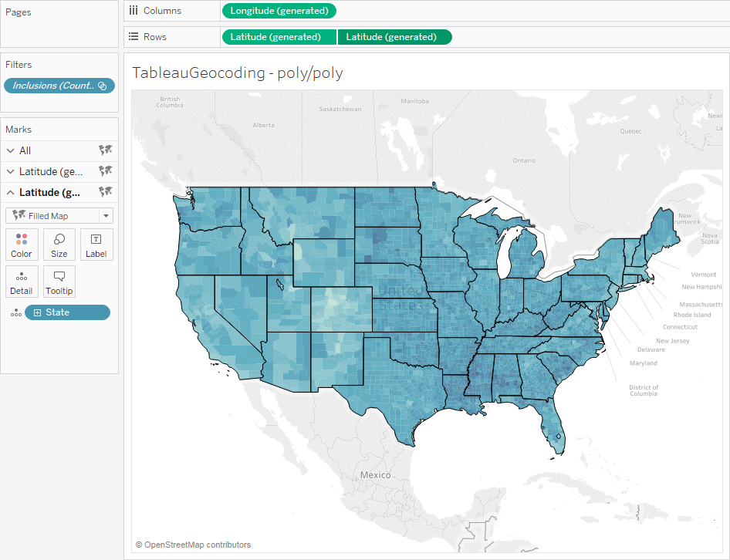
Task: Expand the All marks section
Action: click(11, 151)
